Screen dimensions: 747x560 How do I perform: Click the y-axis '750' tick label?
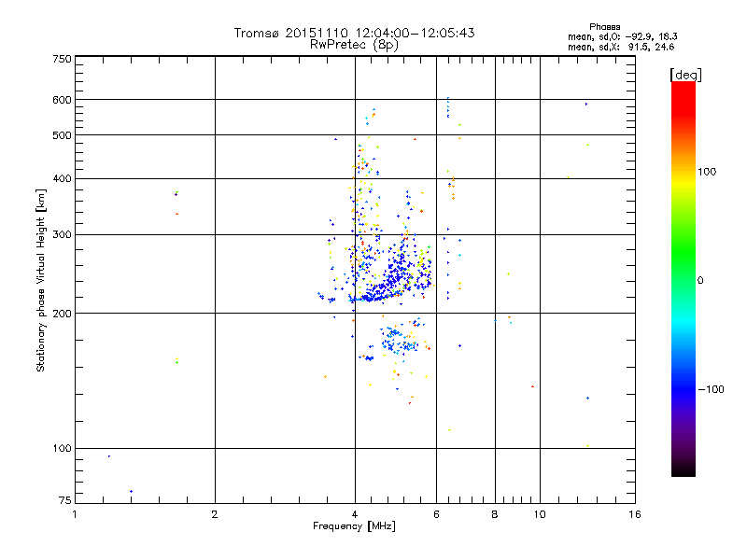tap(62, 59)
